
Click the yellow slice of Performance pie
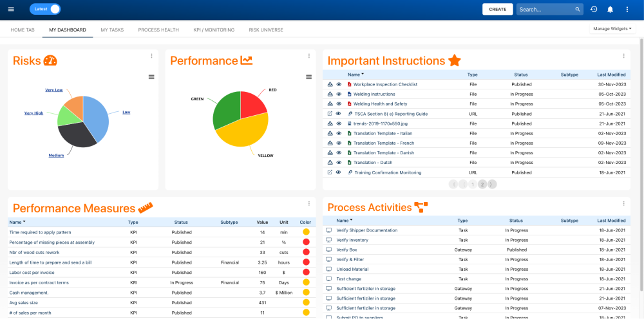[244, 131]
